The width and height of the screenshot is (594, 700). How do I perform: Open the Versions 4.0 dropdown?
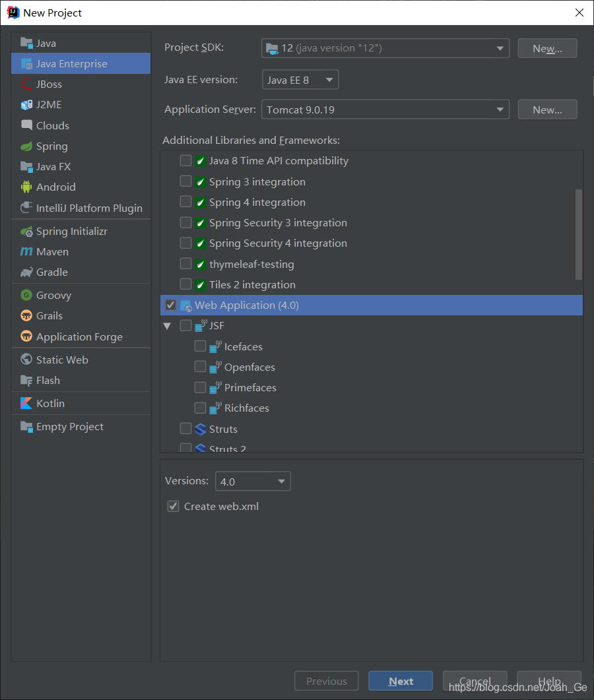[x=253, y=481]
